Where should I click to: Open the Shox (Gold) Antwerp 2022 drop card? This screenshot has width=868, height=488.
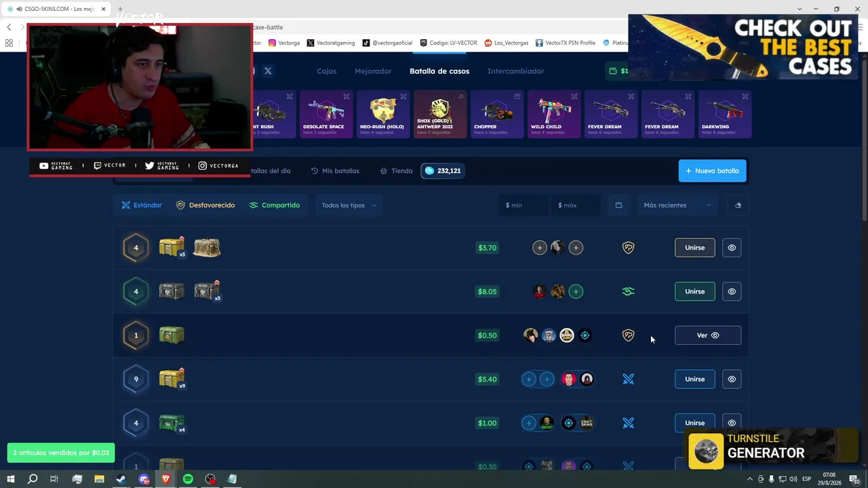pyautogui.click(x=440, y=114)
